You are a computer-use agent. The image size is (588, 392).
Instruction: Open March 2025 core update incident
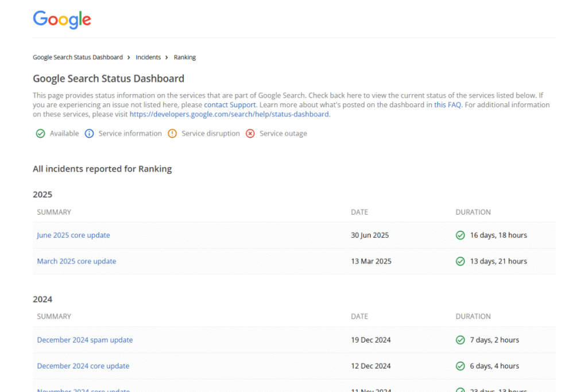[x=76, y=261]
